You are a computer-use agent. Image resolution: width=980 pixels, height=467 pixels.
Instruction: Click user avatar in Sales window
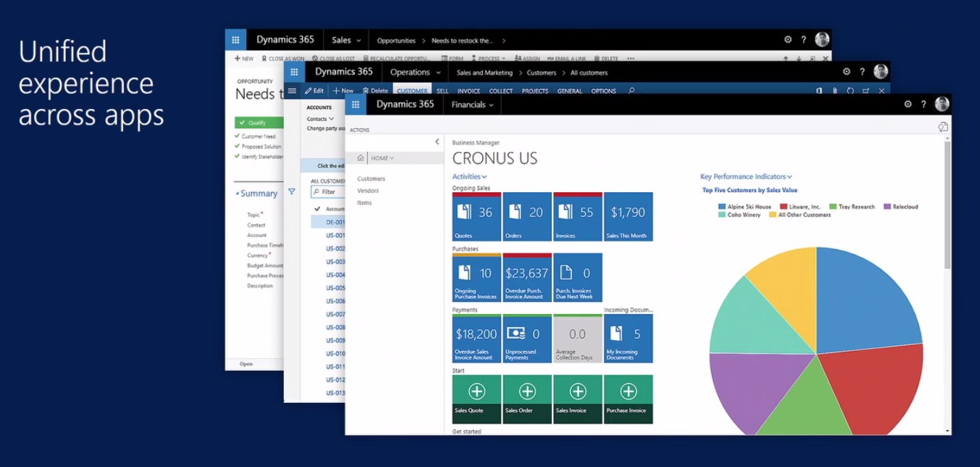tap(822, 39)
